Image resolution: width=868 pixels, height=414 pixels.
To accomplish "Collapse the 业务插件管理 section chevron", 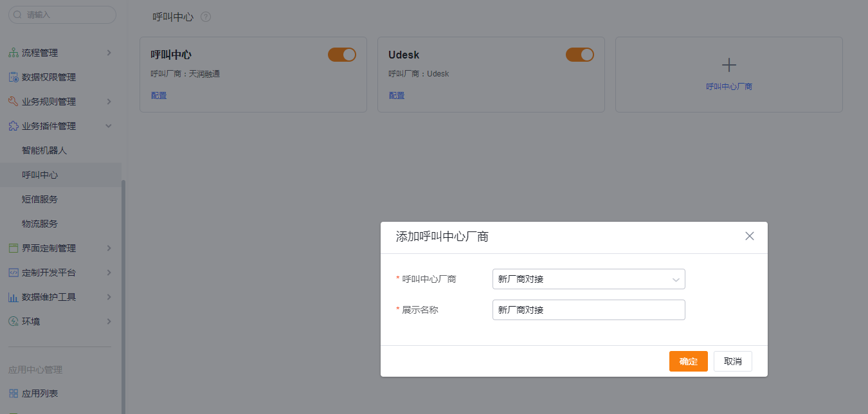I will tap(109, 126).
